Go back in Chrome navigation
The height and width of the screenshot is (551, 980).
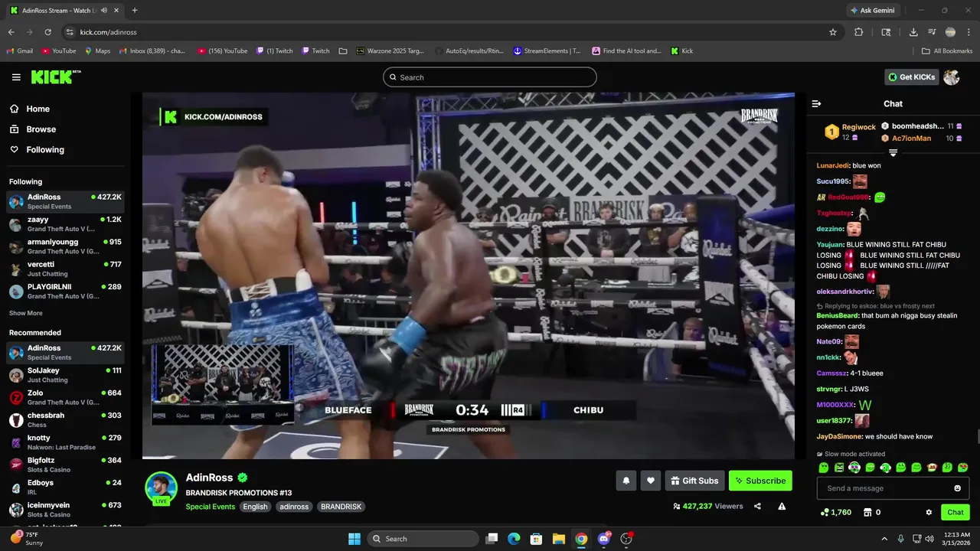(x=11, y=32)
